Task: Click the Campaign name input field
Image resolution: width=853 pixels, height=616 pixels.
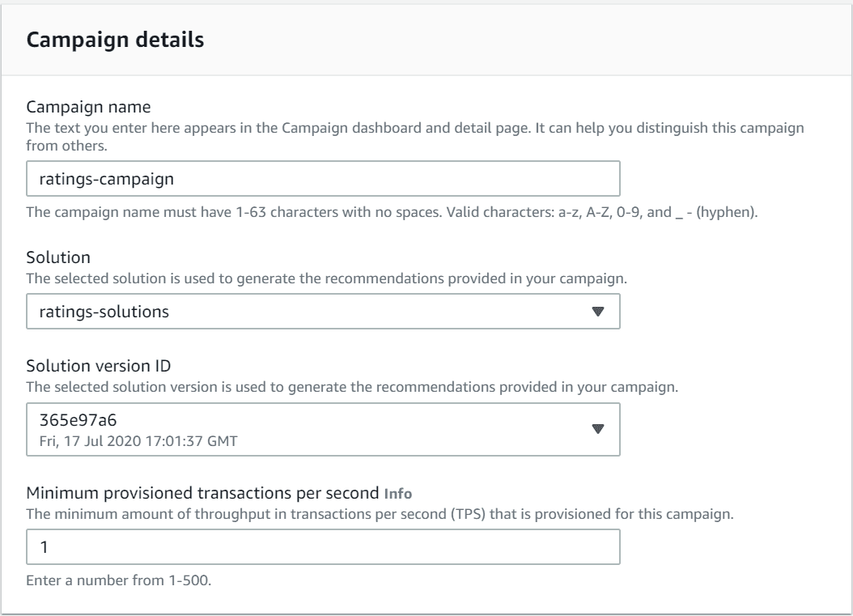Action: click(x=324, y=180)
